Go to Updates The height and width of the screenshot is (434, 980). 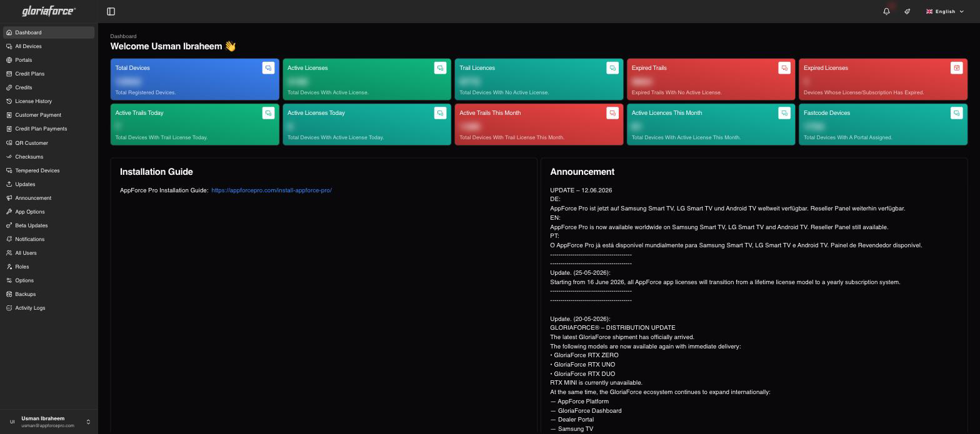49,184
